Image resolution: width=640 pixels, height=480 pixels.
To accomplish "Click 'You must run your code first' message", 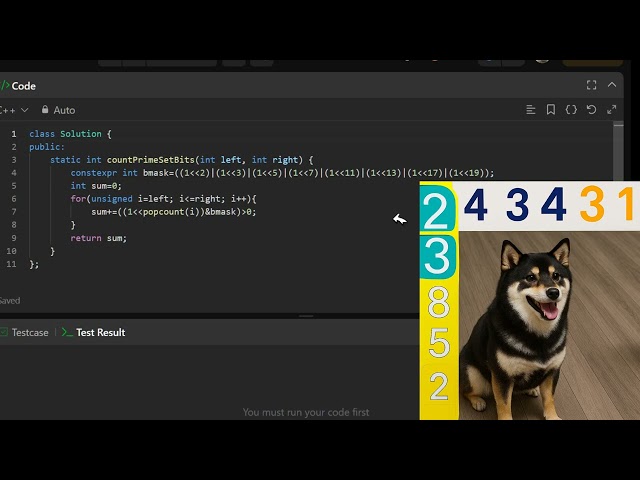I will pos(306,412).
